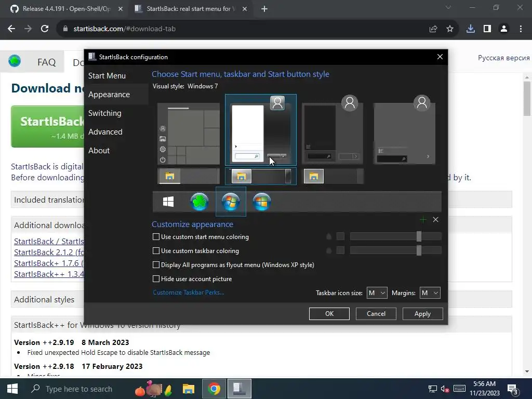
Task: Click the StartIsBack config taskbar icon
Action: point(240,389)
